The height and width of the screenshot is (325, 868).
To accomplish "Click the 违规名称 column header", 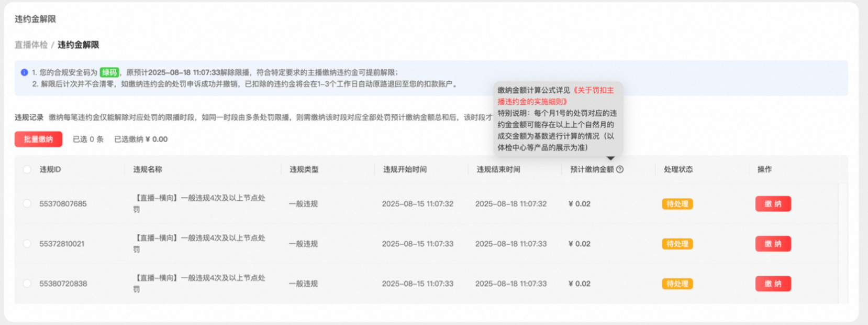I will point(148,169).
